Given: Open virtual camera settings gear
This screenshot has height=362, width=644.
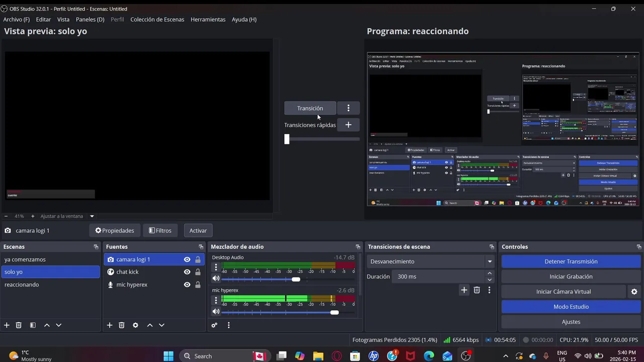Looking at the screenshot, I should click(x=634, y=292).
